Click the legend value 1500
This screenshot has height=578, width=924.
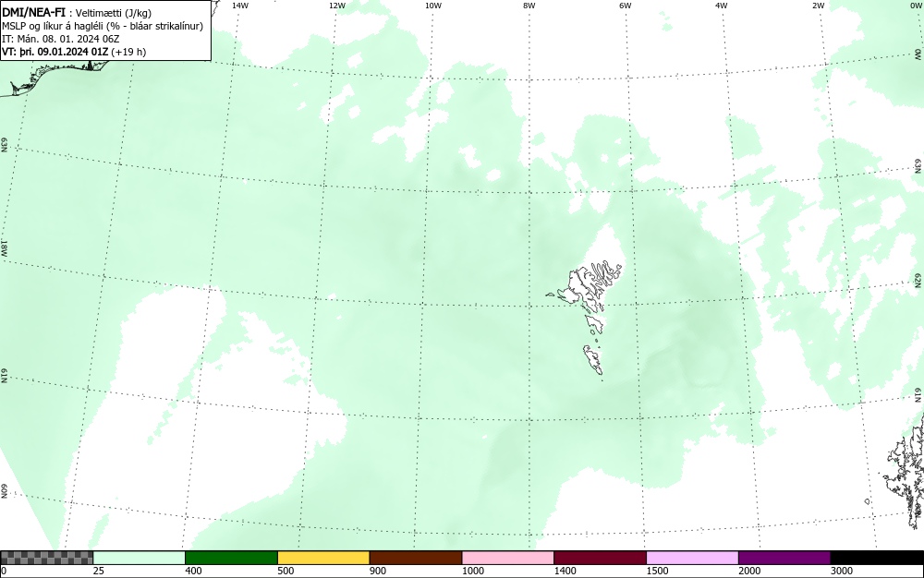coord(657,571)
